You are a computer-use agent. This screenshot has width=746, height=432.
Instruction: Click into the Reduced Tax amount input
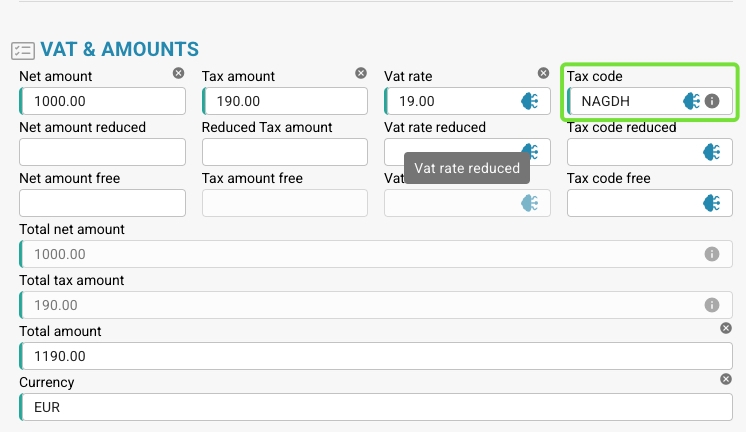[284, 152]
